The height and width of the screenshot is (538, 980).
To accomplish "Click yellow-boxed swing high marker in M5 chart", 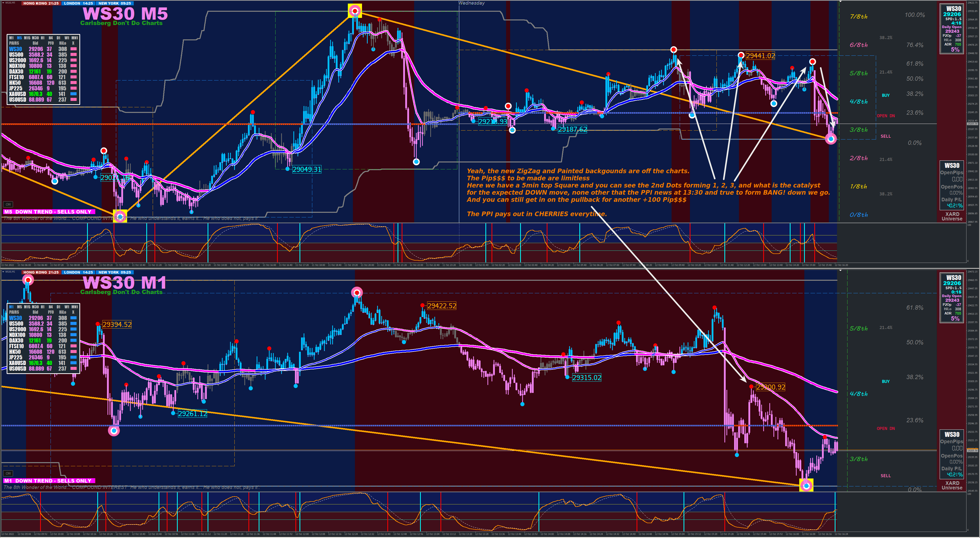I will click(355, 11).
